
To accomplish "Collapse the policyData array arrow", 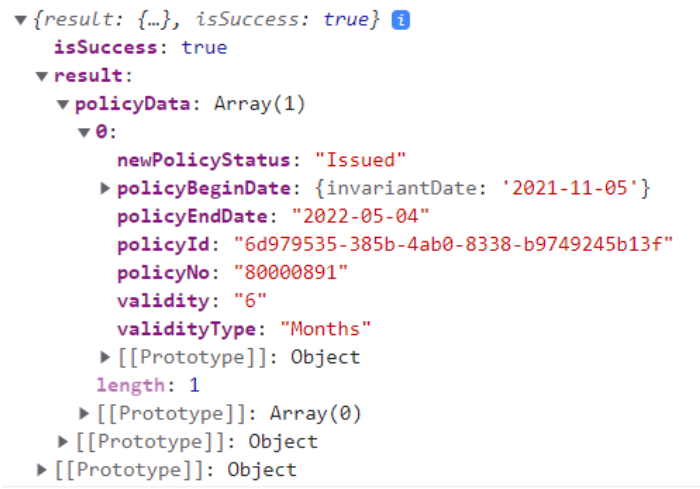I will pyautogui.click(x=63, y=105).
